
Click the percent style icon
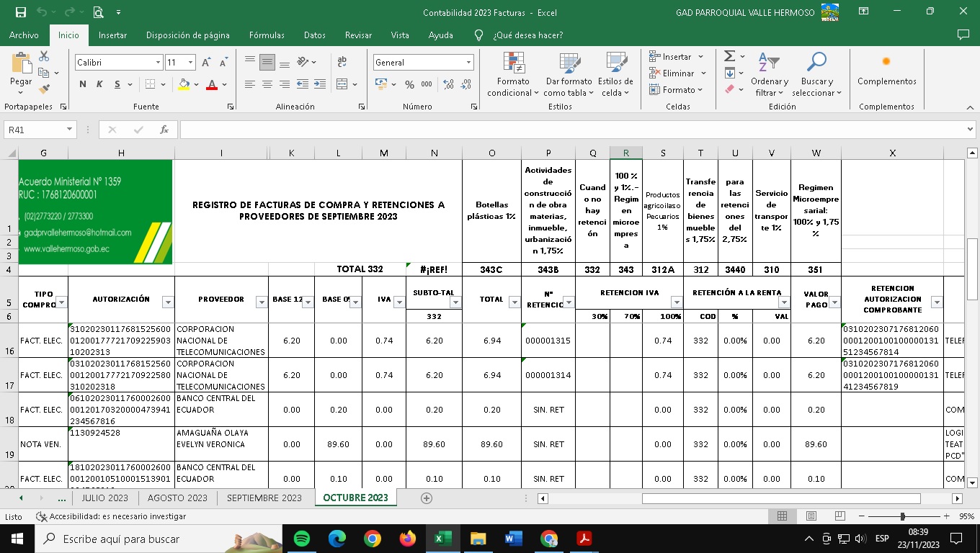click(409, 85)
